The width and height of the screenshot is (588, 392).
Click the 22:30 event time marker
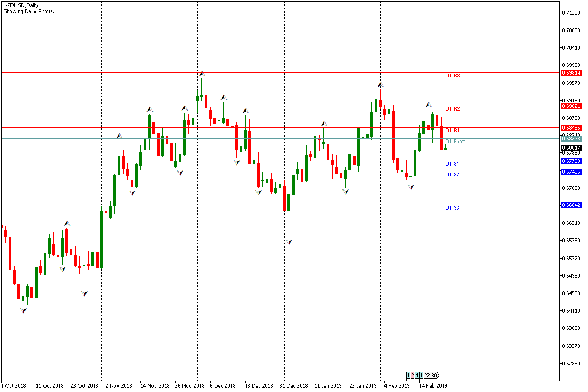pyautogui.click(x=431, y=376)
